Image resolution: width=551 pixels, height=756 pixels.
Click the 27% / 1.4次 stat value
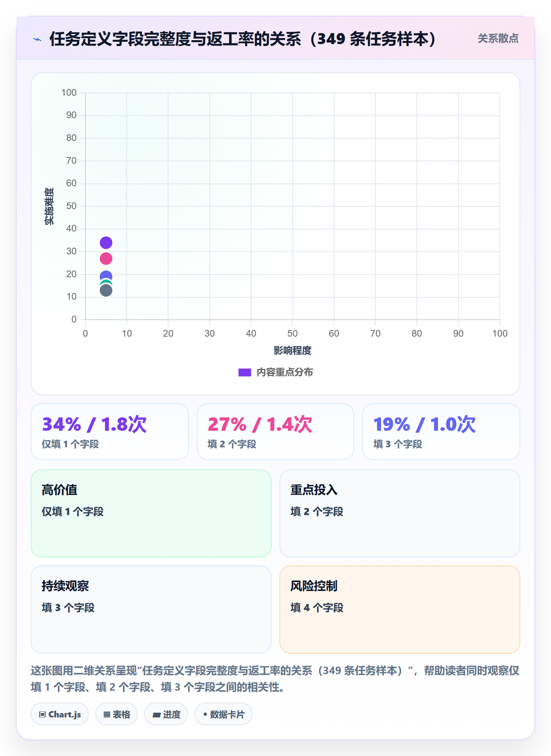pyautogui.click(x=260, y=424)
